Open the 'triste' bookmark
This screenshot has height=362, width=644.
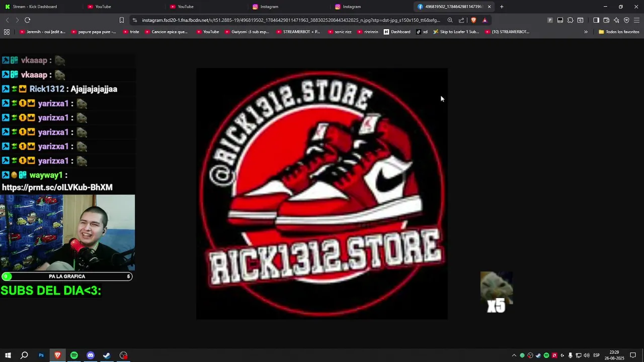[131, 32]
